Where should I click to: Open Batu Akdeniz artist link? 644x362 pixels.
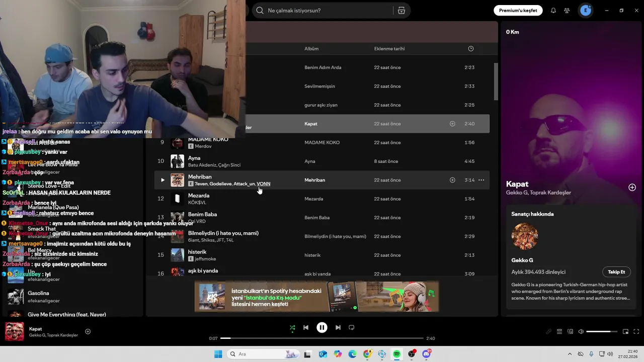(x=203, y=165)
